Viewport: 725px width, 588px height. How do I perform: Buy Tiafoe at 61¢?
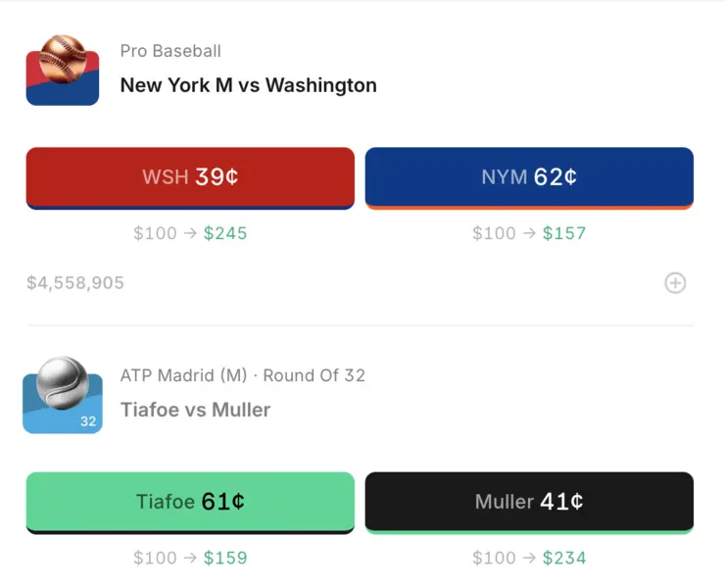(x=190, y=502)
